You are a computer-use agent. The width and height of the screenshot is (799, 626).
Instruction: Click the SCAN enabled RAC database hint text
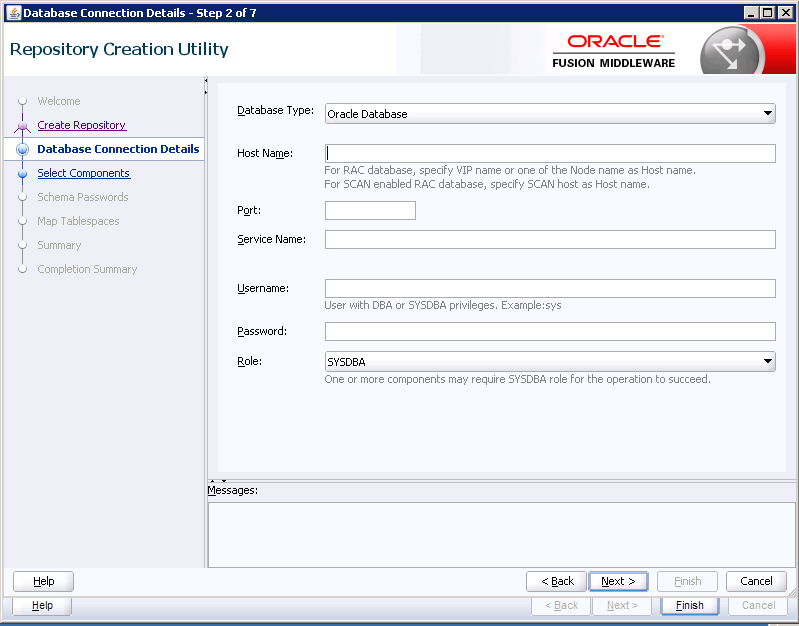tap(487, 184)
